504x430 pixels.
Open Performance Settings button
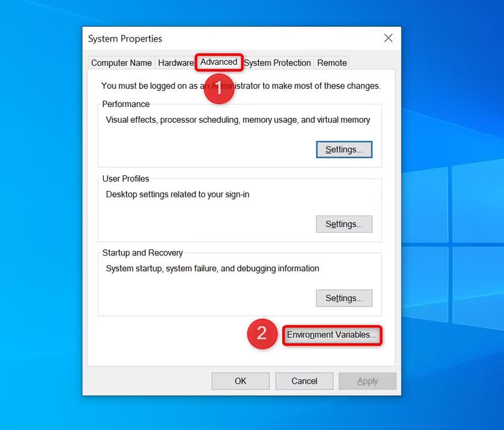click(344, 150)
